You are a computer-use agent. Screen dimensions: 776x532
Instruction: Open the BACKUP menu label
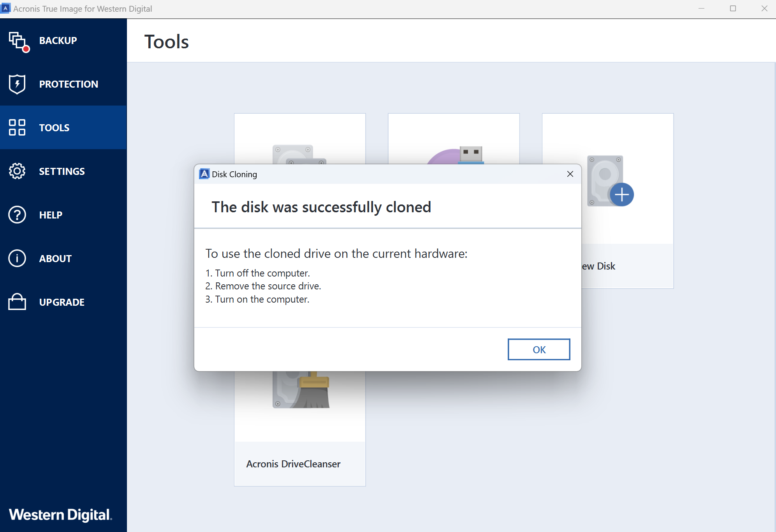point(58,41)
